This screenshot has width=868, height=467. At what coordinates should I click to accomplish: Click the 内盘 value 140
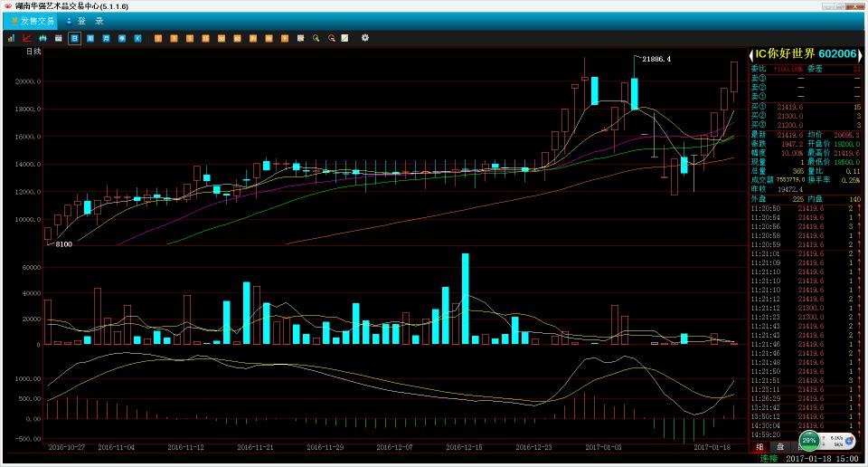(x=854, y=199)
